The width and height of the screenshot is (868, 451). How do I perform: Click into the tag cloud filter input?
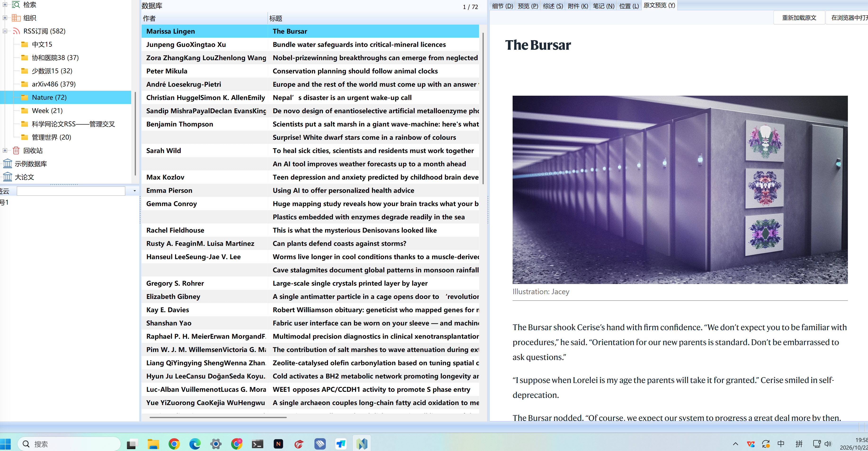pyautogui.click(x=71, y=191)
